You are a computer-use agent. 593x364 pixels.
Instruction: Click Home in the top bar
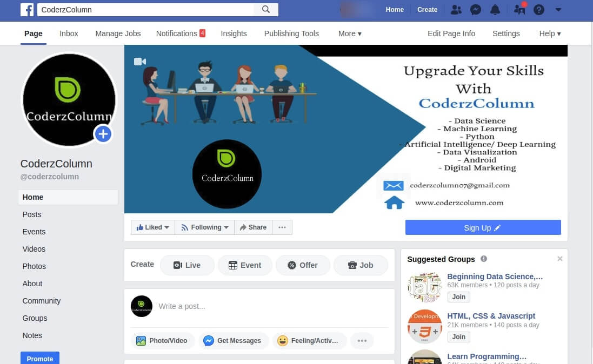point(395,9)
